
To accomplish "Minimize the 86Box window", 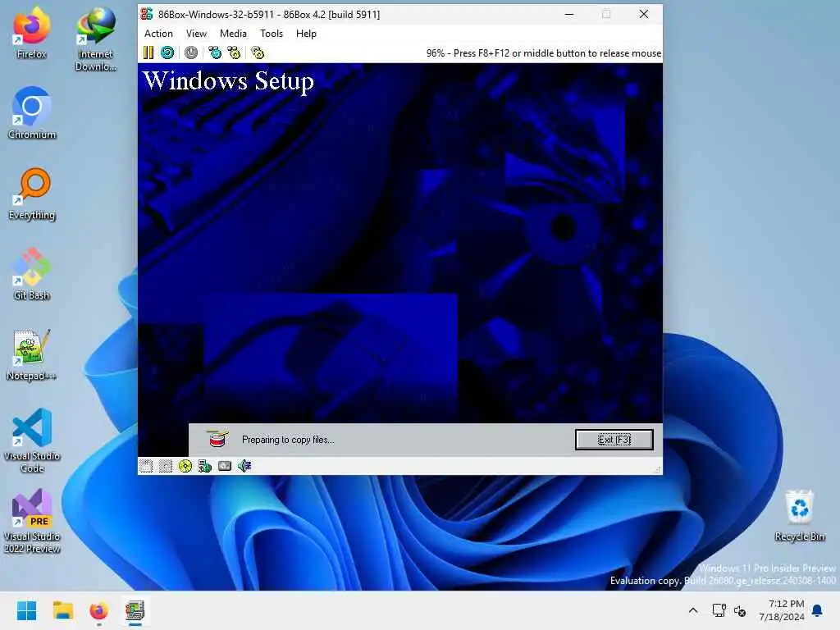I will (569, 15).
